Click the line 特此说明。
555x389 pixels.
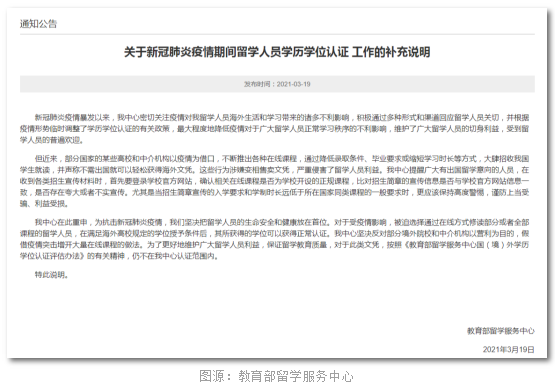[52, 275]
